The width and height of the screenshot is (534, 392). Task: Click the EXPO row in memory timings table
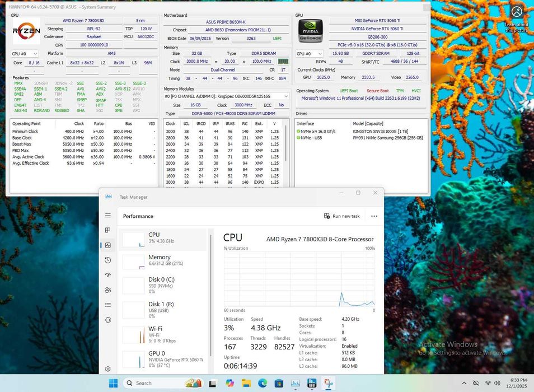[x=223, y=182]
